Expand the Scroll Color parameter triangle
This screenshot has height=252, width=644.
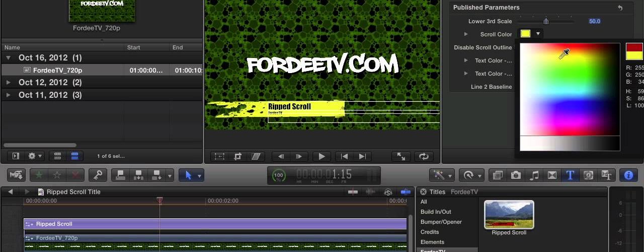[x=466, y=34]
